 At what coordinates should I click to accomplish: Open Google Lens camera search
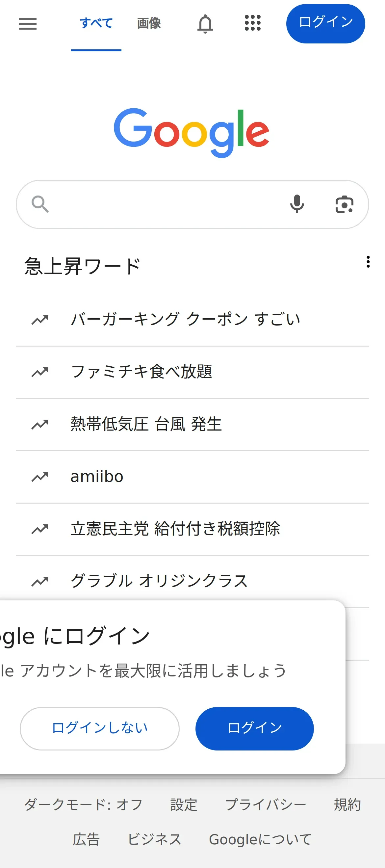click(344, 204)
